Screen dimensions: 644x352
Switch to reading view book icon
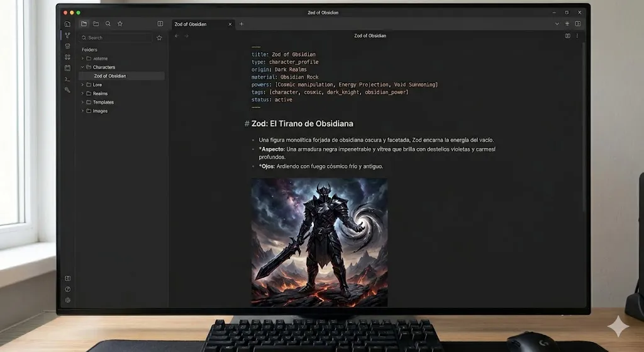tap(568, 36)
